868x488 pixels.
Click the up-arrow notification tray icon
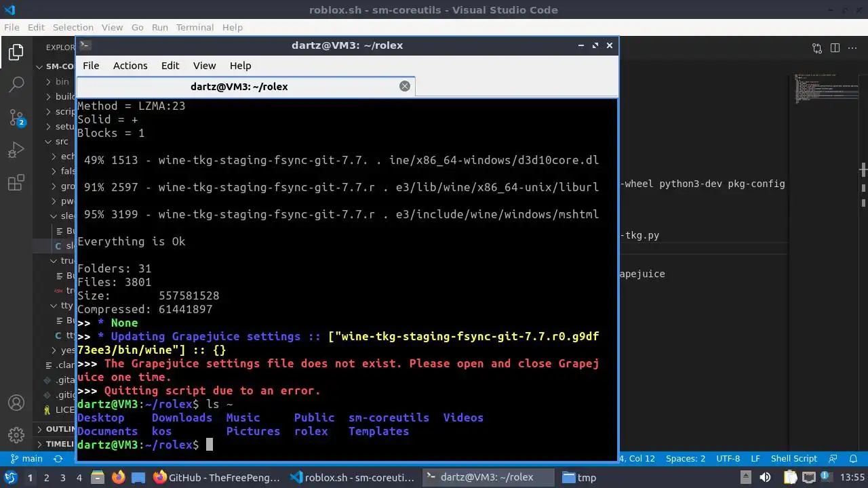745,477
